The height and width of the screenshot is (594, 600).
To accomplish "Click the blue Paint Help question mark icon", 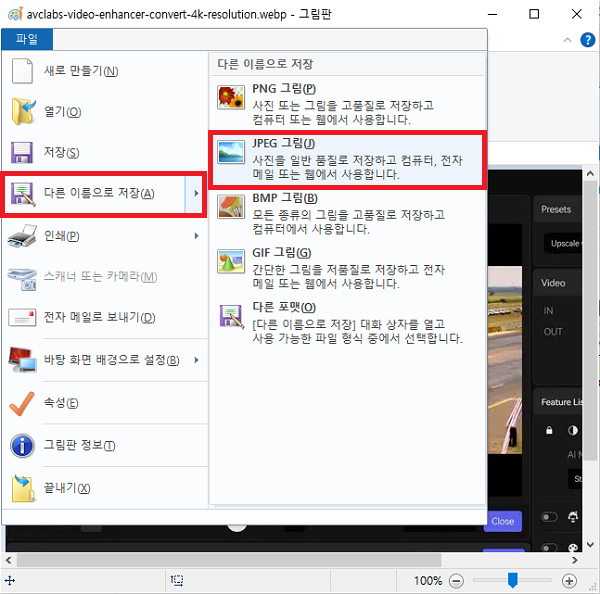I will coord(587,40).
